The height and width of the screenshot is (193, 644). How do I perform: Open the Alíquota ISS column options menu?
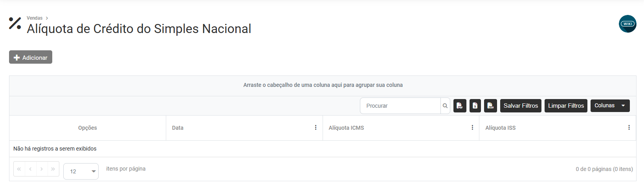[x=629, y=127]
